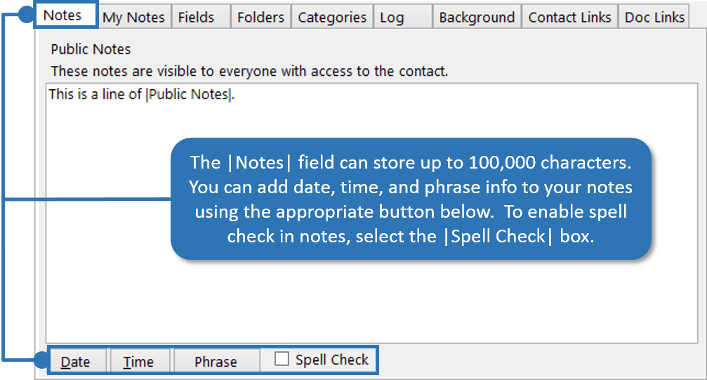
Task: Switch to the Folders tab
Action: 261,17
